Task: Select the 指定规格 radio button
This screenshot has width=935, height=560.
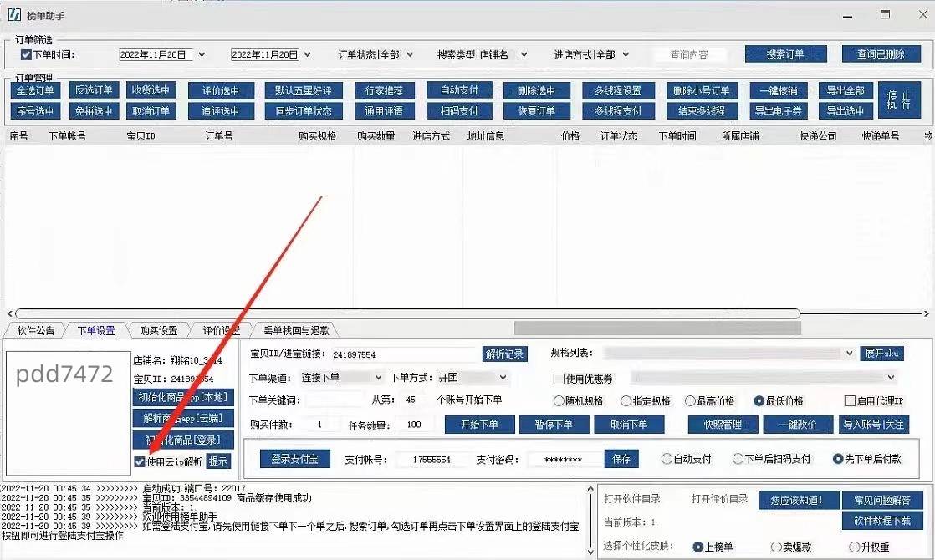Action: [x=626, y=401]
